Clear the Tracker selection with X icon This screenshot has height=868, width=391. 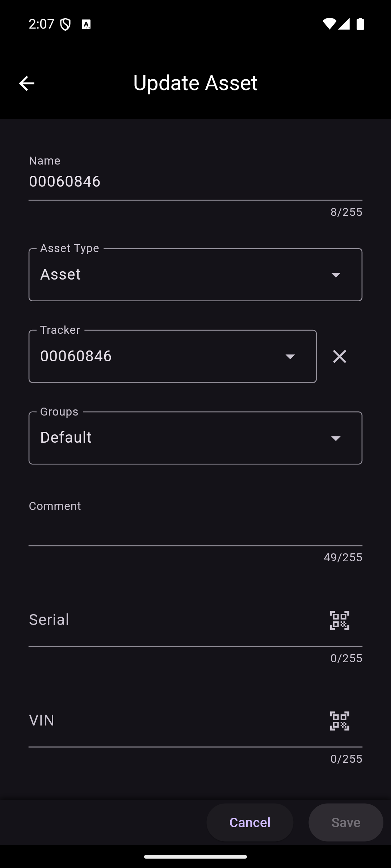[x=339, y=357]
